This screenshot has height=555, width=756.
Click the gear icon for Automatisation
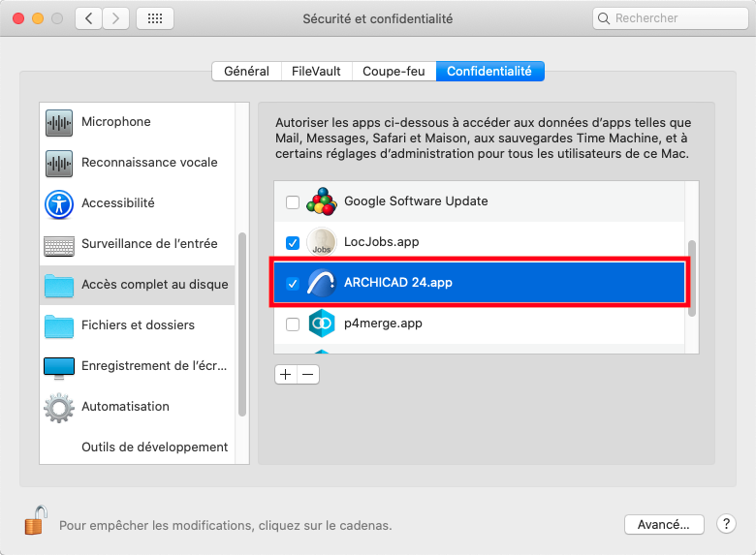coord(59,408)
